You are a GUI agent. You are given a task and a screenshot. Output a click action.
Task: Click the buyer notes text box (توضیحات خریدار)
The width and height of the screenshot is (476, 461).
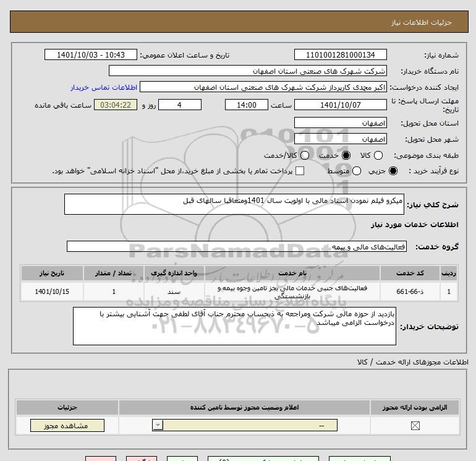[x=234, y=325]
